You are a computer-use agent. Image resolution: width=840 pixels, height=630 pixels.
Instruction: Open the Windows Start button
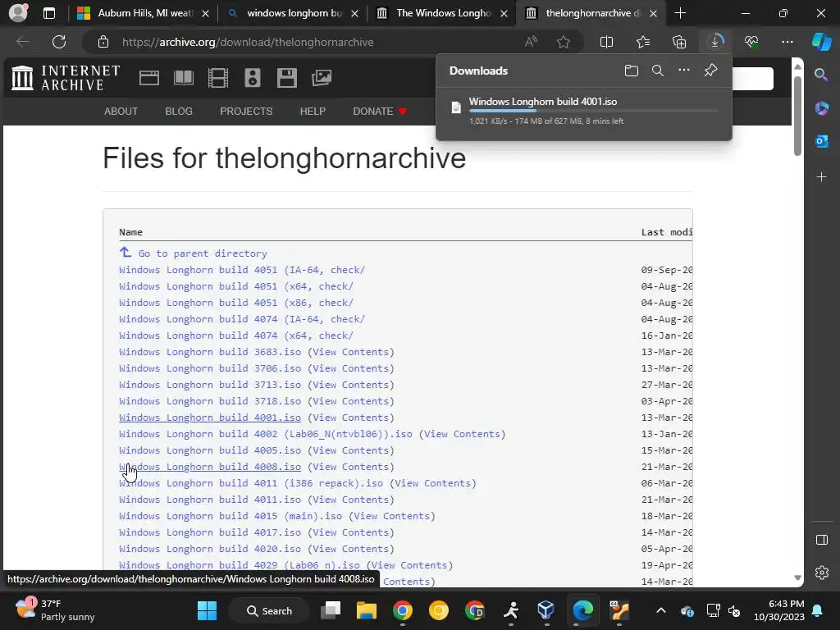(207, 610)
